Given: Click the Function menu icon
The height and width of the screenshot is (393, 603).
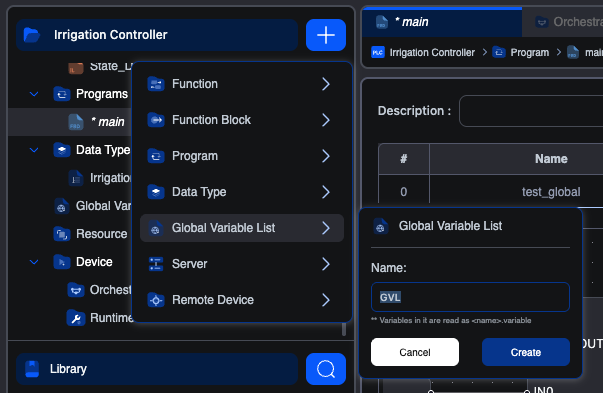Looking at the screenshot, I should [156, 84].
